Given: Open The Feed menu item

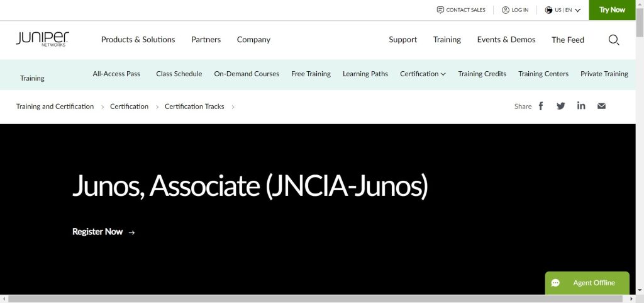Looking at the screenshot, I should click(x=568, y=40).
